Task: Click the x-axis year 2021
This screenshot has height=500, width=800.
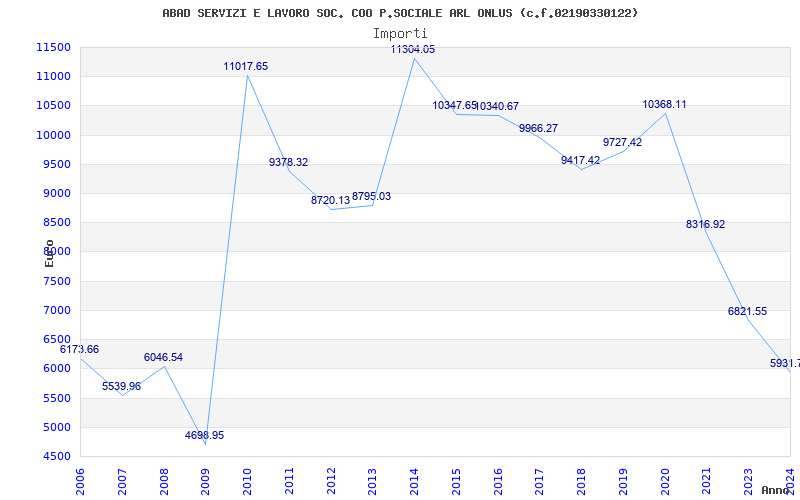Action: (707, 481)
